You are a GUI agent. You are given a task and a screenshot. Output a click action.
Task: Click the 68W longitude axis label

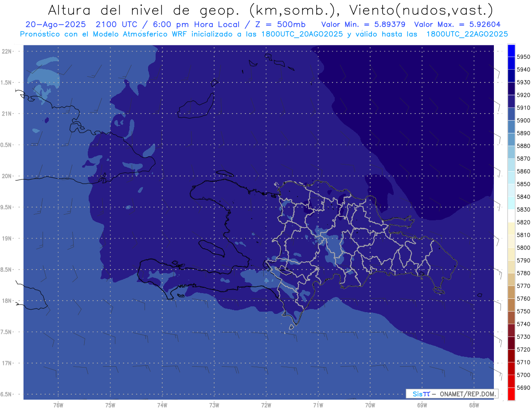pyautogui.click(x=474, y=405)
